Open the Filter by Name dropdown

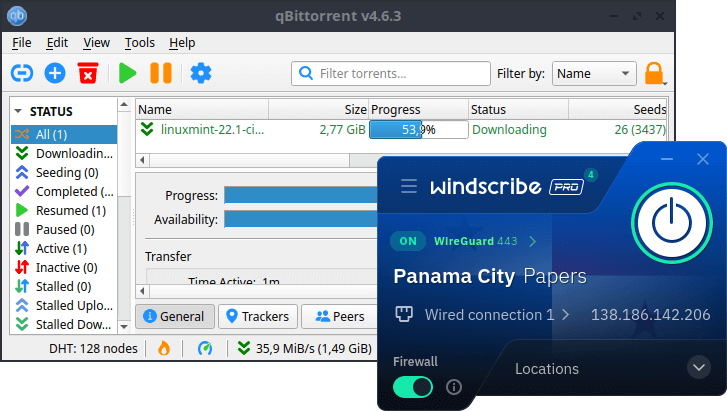click(593, 73)
